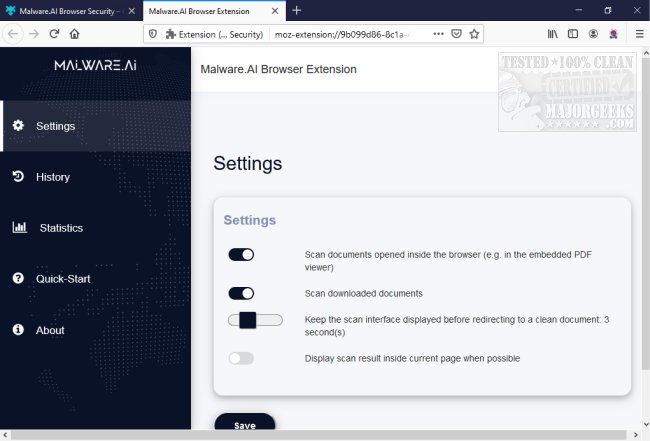The height and width of the screenshot is (441, 650).
Task: Bookmark this page with the star
Action: tap(474, 34)
